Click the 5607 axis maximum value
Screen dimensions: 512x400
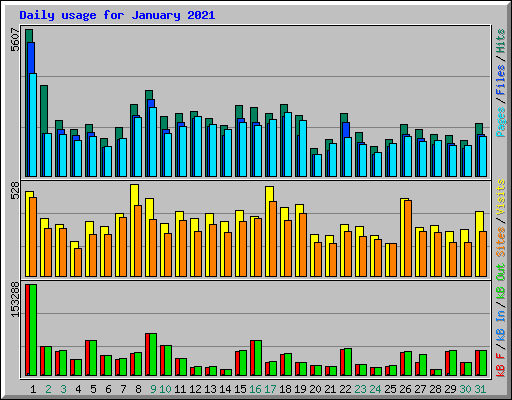tap(15, 40)
